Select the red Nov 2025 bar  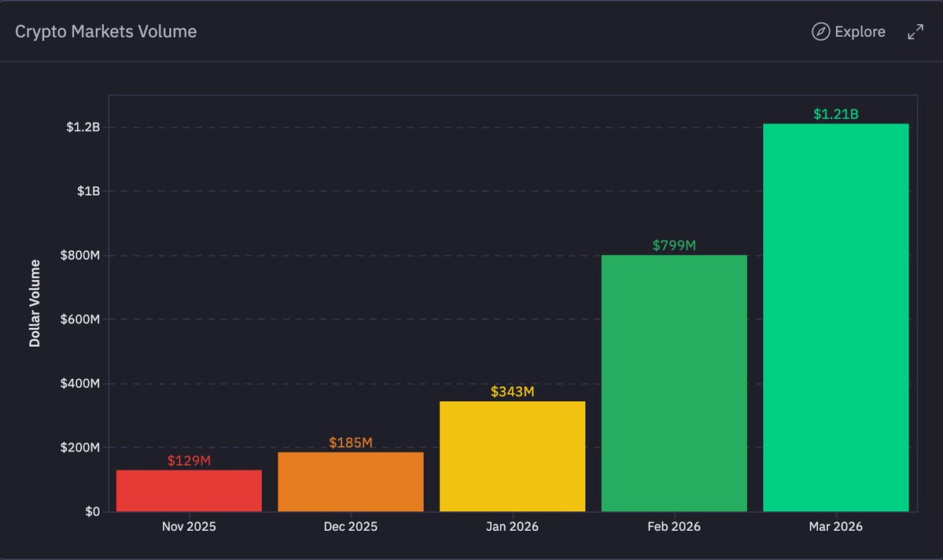(189, 491)
